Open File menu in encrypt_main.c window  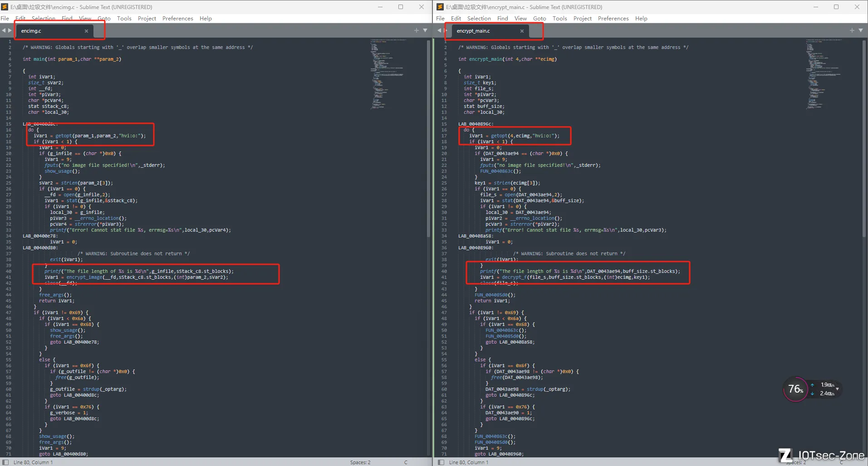pyautogui.click(x=440, y=19)
